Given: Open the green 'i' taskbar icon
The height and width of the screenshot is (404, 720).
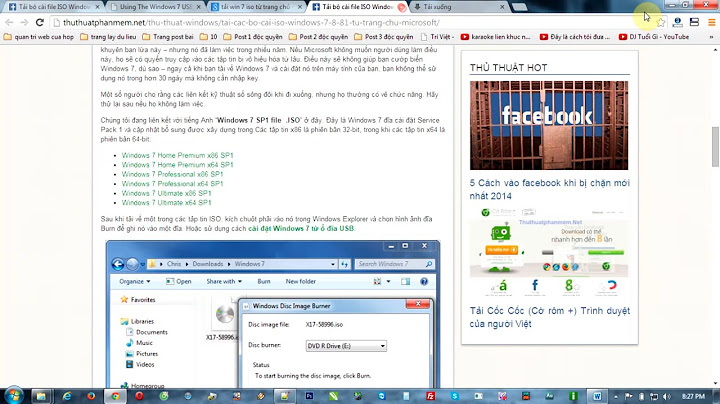Looking at the screenshot, I should [573, 396].
